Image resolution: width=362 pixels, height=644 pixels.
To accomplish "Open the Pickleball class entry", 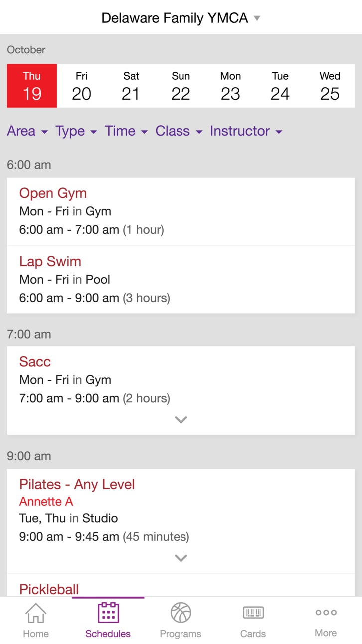I will [181, 585].
